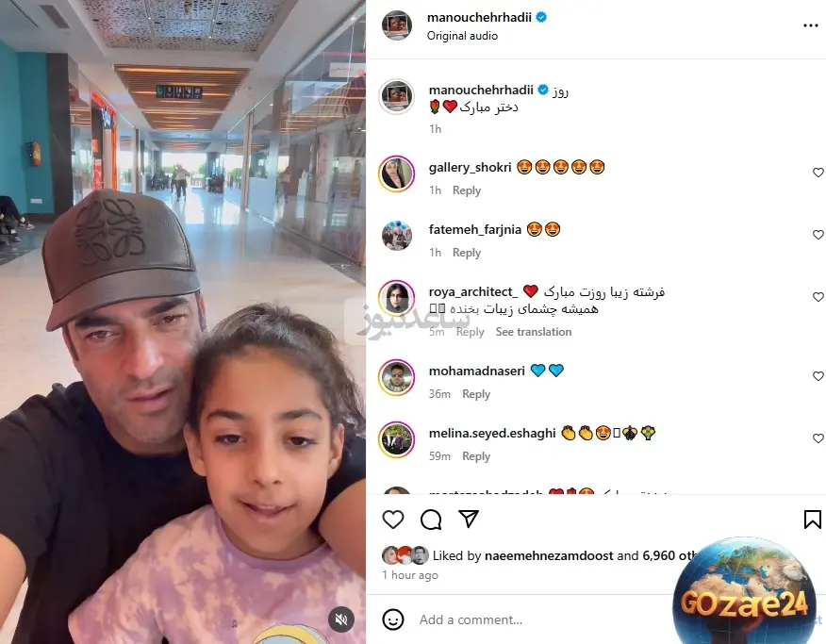View naeemehnezamdoost's profile from likes
The width and height of the screenshot is (826, 644).
pos(549,555)
